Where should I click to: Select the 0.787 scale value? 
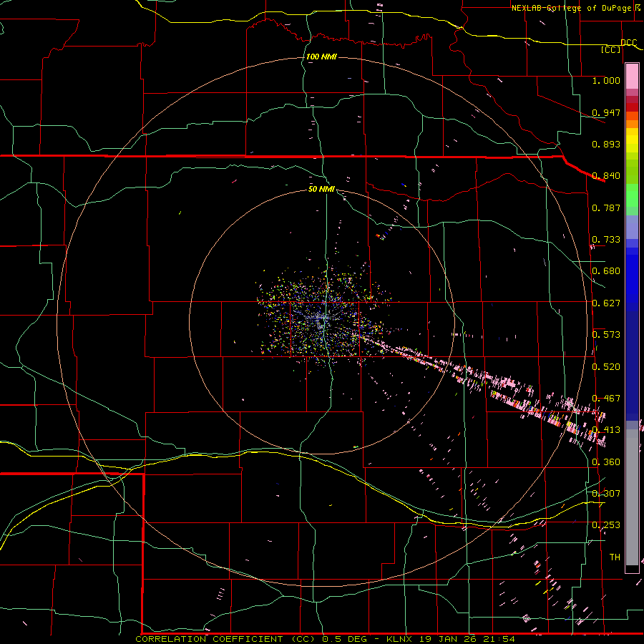tap(606, 208)
